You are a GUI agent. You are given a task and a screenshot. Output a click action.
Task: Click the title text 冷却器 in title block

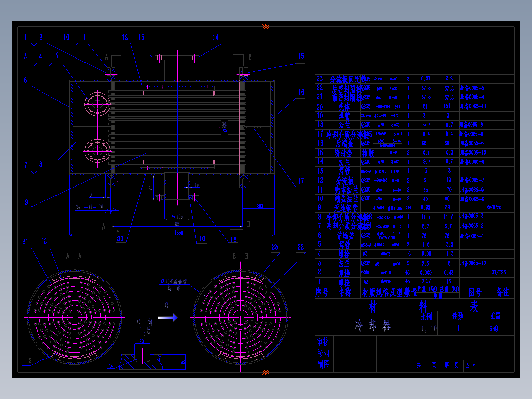373,325
